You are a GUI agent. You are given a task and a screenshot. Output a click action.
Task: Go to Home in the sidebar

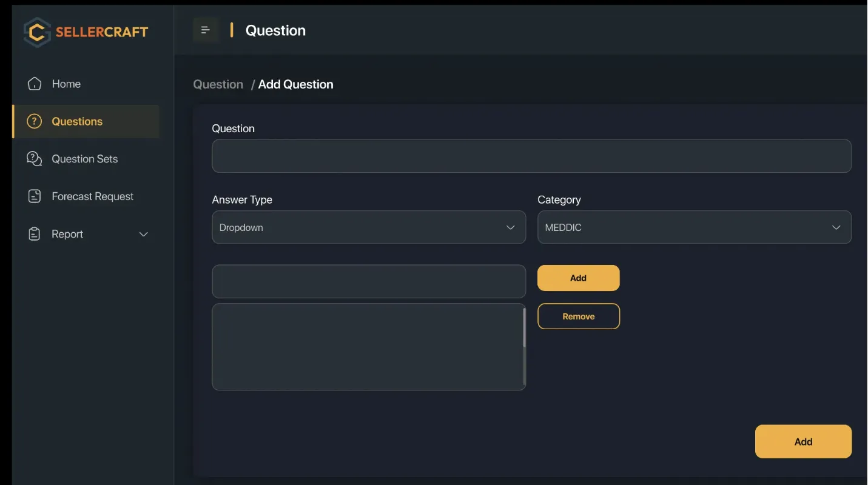pyautogui.click(x=66, y=84)
